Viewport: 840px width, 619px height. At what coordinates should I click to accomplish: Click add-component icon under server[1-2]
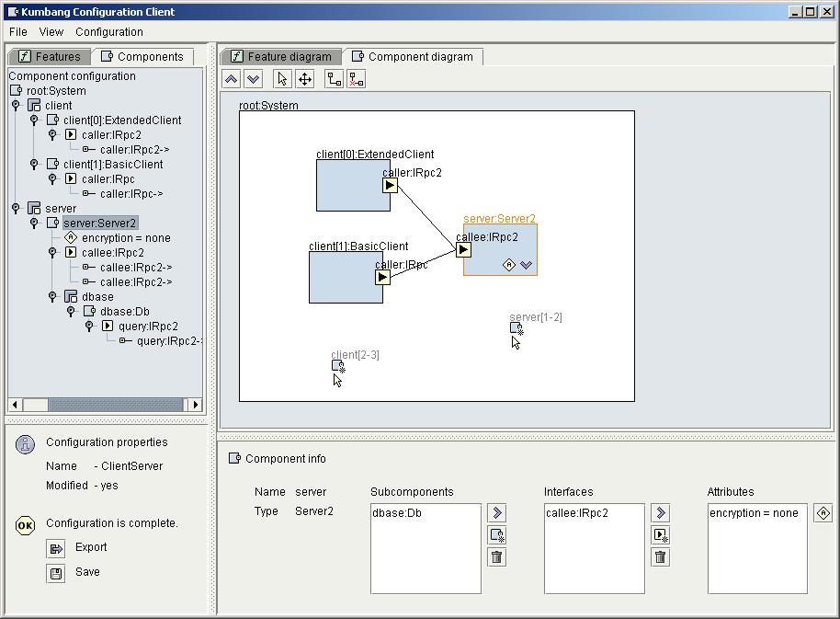[x=516, y=328]
